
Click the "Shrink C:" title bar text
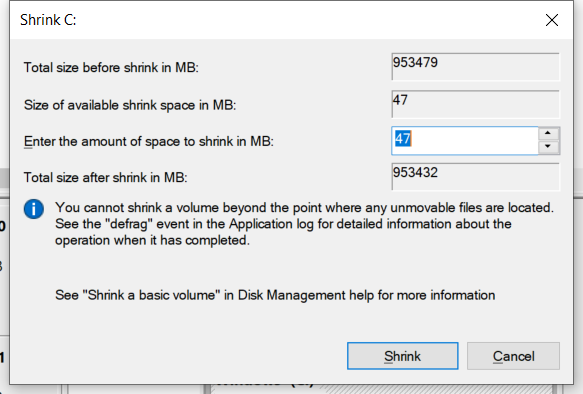point(48,20)
